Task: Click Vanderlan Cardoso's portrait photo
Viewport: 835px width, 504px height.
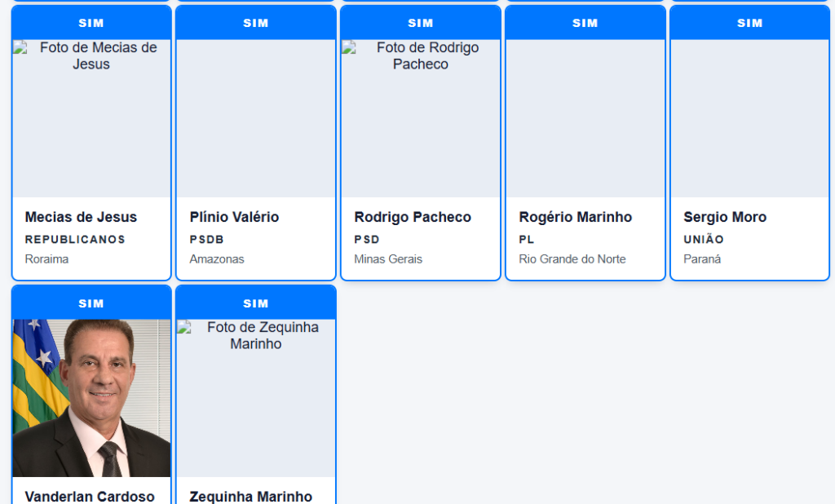Action: 91,398
